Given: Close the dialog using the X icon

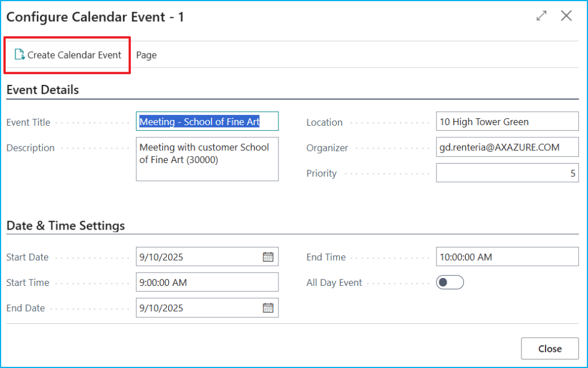Looking at the screenshot, I should click(x=566, y=16).
